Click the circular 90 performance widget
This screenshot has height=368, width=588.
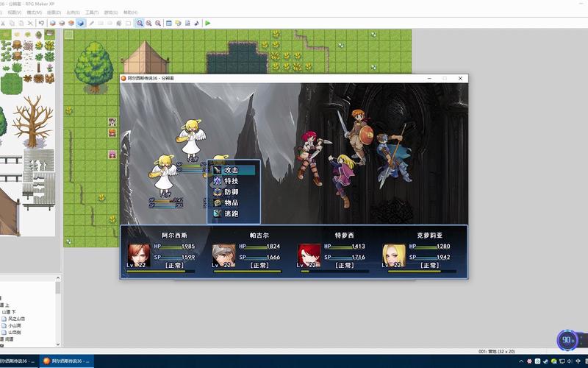567,340
